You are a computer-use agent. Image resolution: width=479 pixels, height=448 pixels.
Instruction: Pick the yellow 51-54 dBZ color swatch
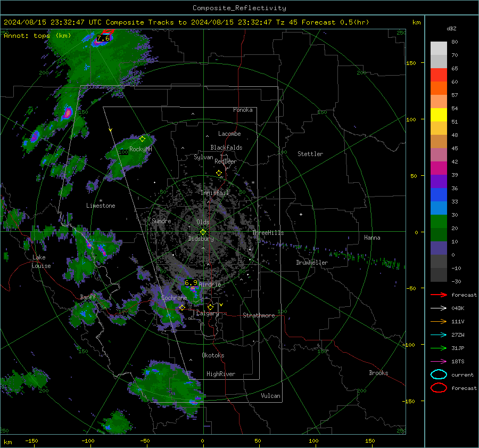point(439,115)
